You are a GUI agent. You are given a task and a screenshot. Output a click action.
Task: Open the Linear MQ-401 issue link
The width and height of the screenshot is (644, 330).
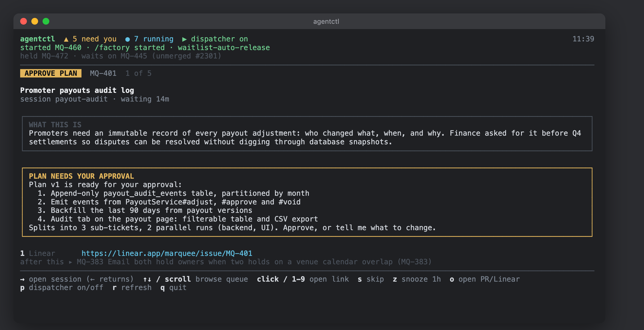click(167, 253)
